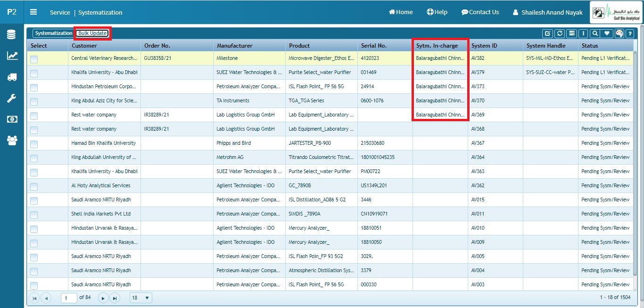
Task: Click the heart favorites toolbar icon
Action: click(607, 33)
